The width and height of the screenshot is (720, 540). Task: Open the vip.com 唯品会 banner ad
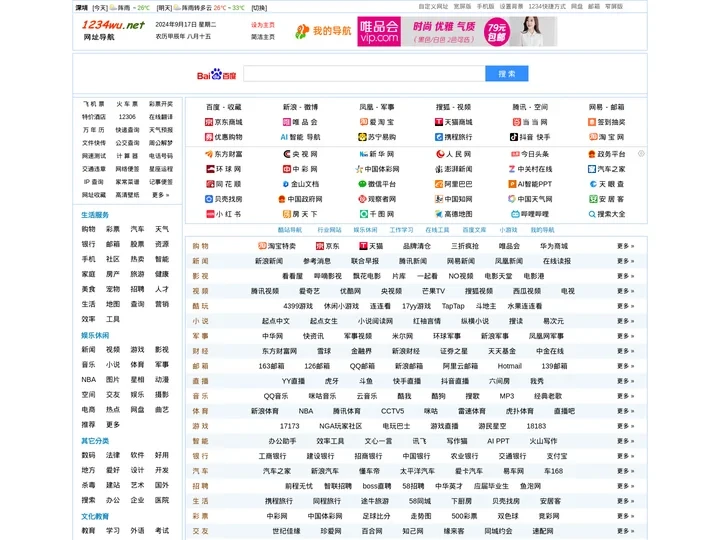pos(457,31)
